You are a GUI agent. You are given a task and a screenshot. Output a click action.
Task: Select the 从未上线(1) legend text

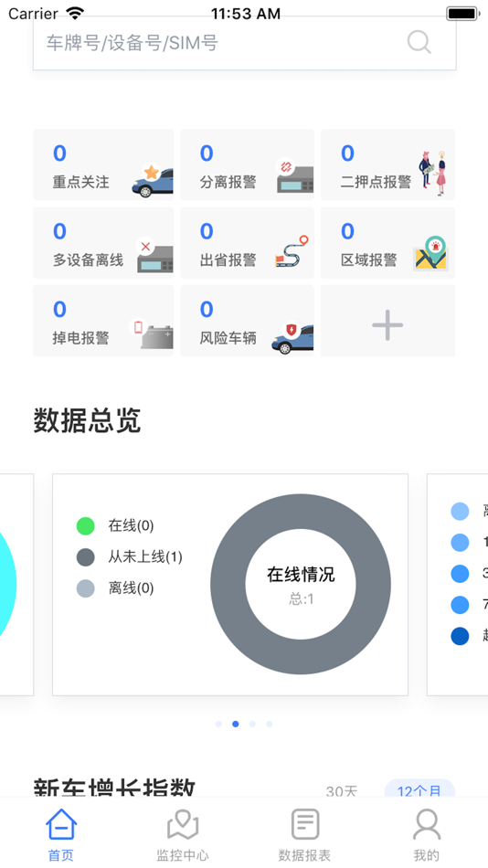pyautogui.click(x=145, y=557)
